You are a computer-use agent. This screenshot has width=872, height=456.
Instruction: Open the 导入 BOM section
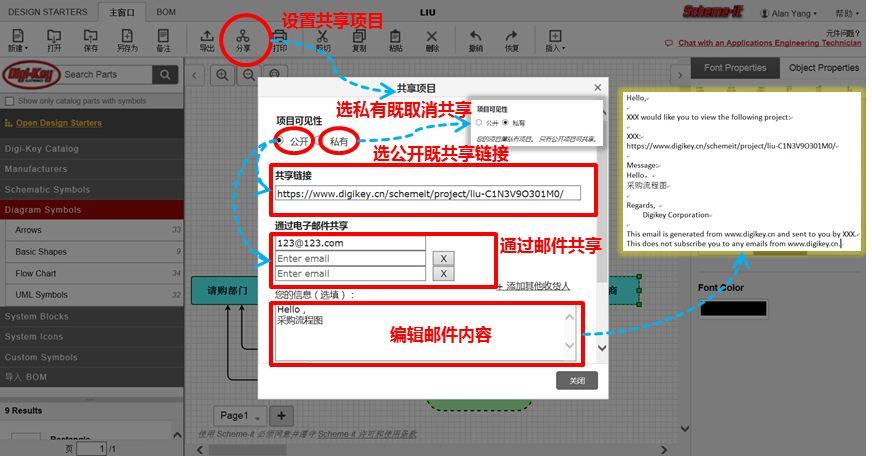pyautogui.click(x=92, y=376)
